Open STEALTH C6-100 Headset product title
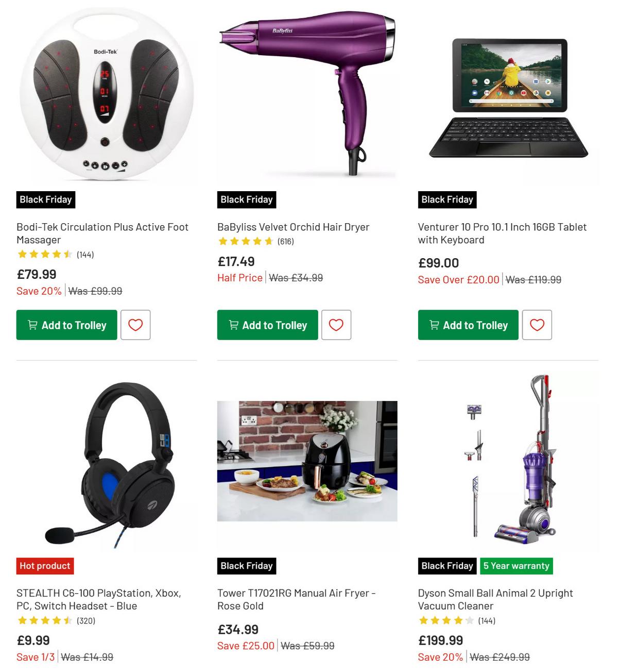This screenshot has height=672, width=618. point(99,599)
